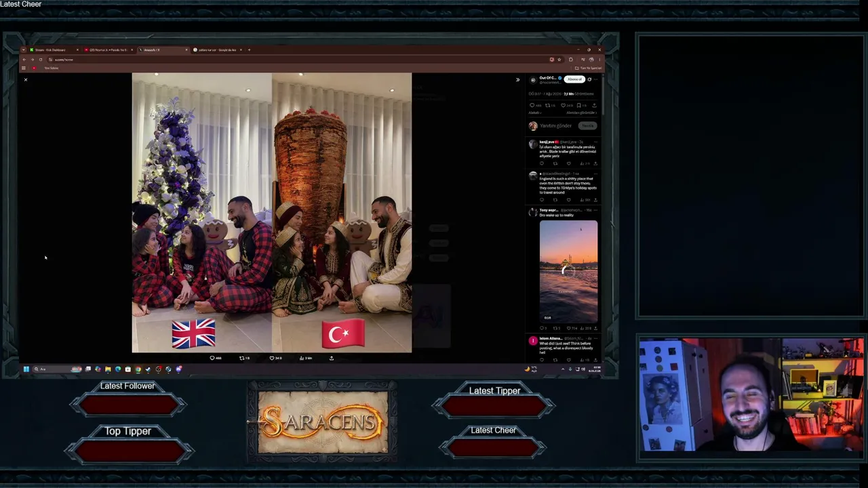The width and height of the screenshot is (868, 488).
Task: Switch to the Google search tab
Action: (217, 49)
